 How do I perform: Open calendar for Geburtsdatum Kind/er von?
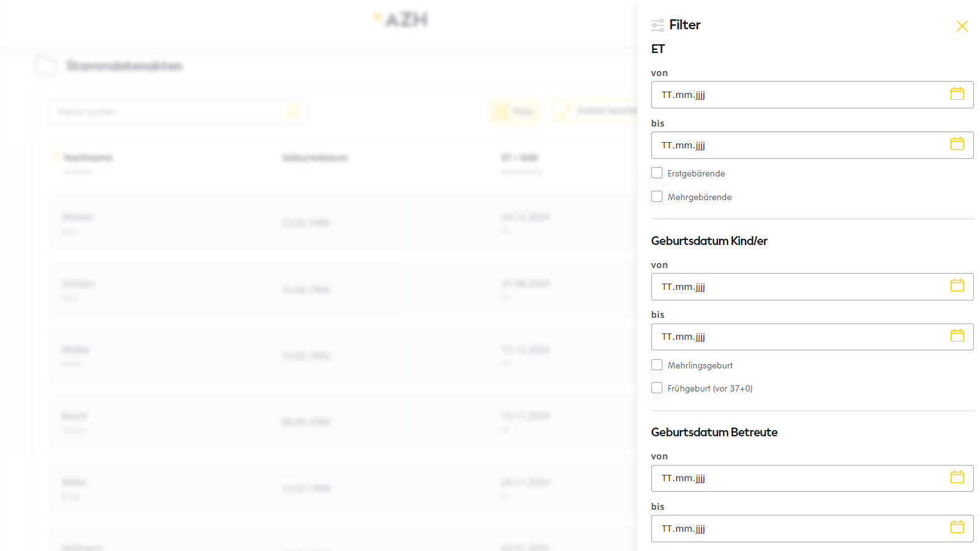click(957, 285)
